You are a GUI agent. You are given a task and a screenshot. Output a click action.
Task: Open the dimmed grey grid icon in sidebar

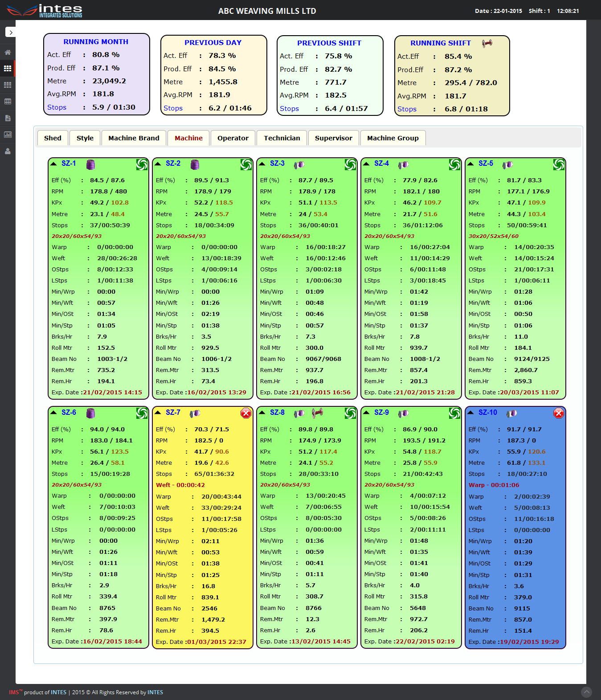click(8, 85)
